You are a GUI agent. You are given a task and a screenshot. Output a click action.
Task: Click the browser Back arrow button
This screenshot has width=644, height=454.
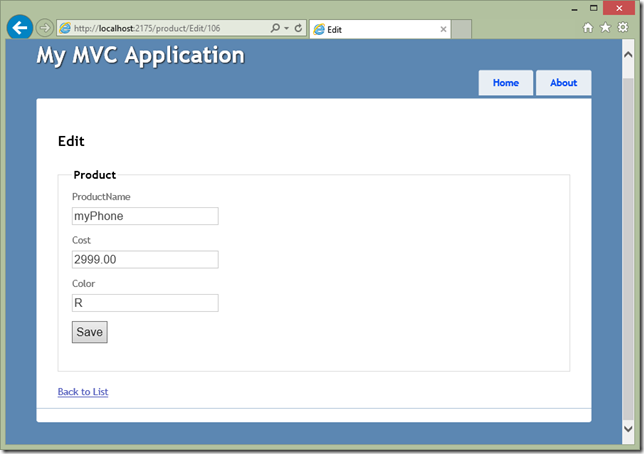click(x=19, y=28)
